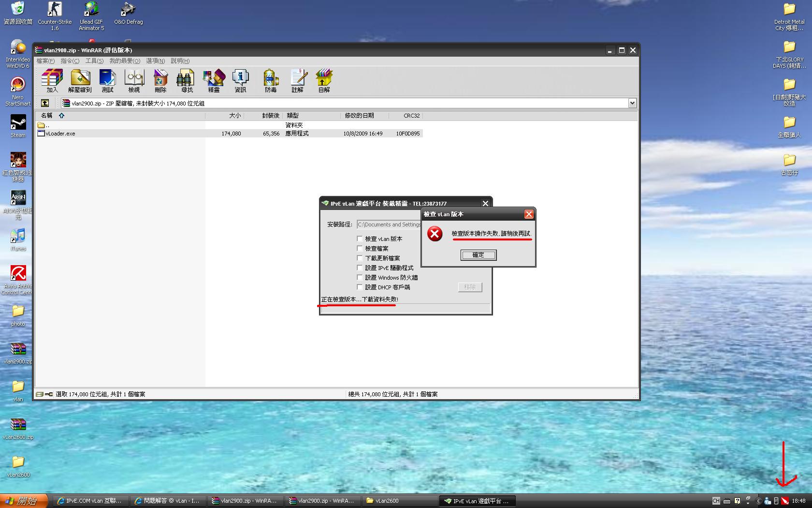Expand the archive path dropdown arrow

pyautogui.click(x=632, y=103)
